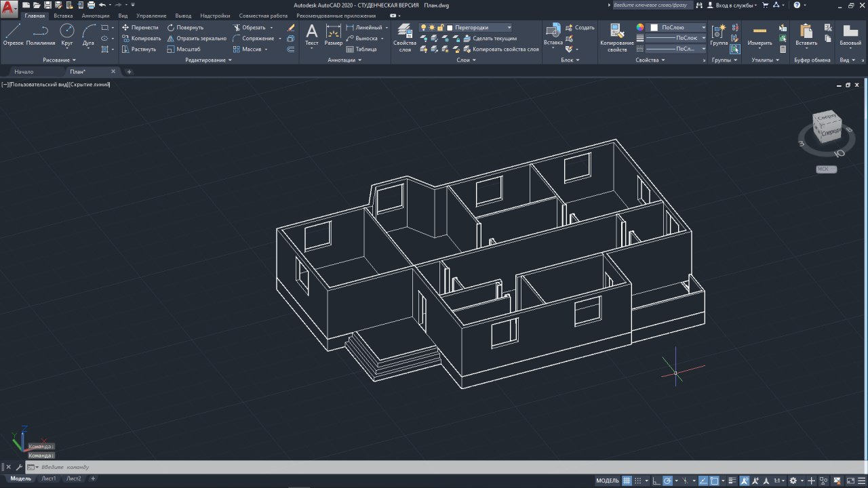Select the Дуга arc tool

pos(89,34)
